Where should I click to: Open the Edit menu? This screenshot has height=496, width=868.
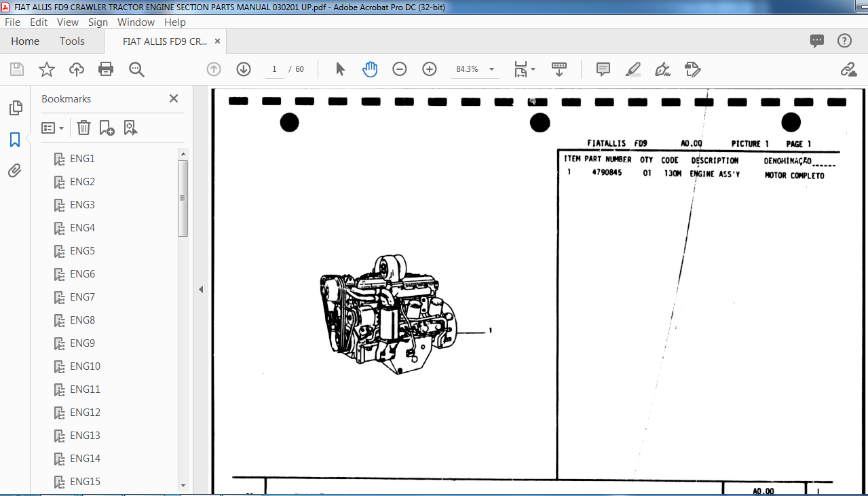[x=39, y=22]
